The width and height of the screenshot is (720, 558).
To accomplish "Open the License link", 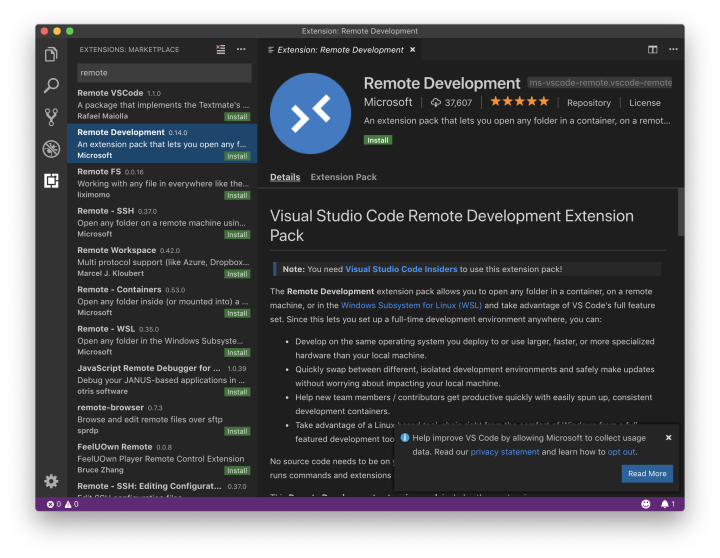I will 645,103.
